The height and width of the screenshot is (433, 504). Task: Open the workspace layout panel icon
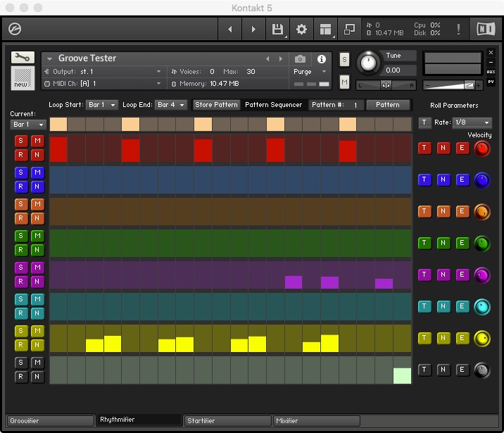325,30
